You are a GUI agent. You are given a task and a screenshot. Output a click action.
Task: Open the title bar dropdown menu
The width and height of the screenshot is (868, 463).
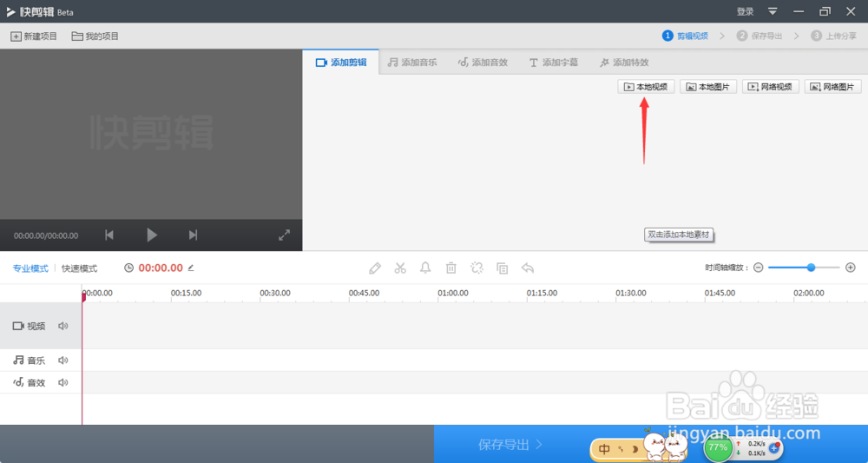(773, 11)
